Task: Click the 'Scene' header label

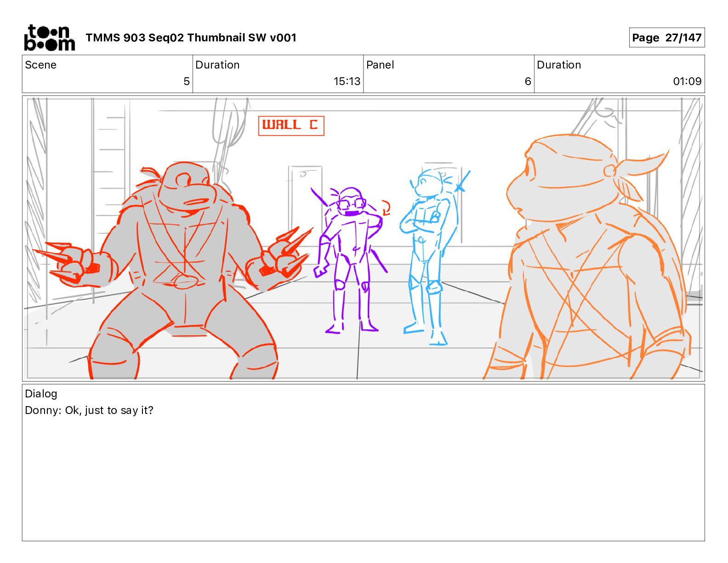Action: pyautogui.click(x=40, y=65)
